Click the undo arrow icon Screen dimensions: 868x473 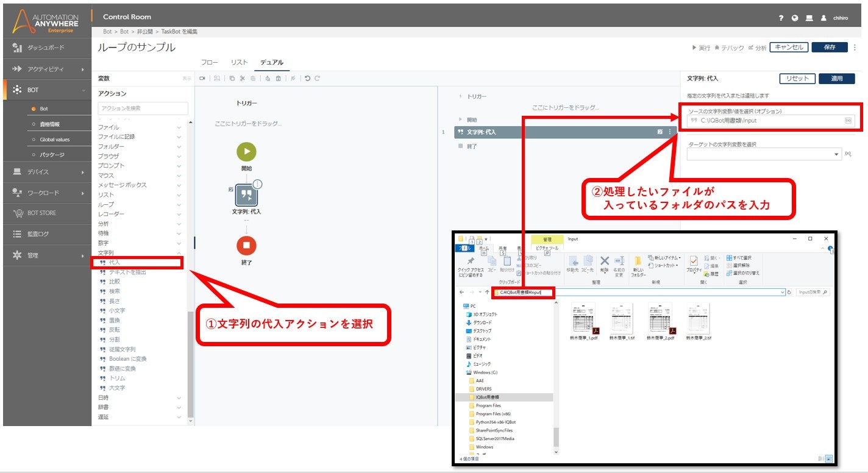pos(307,78)
